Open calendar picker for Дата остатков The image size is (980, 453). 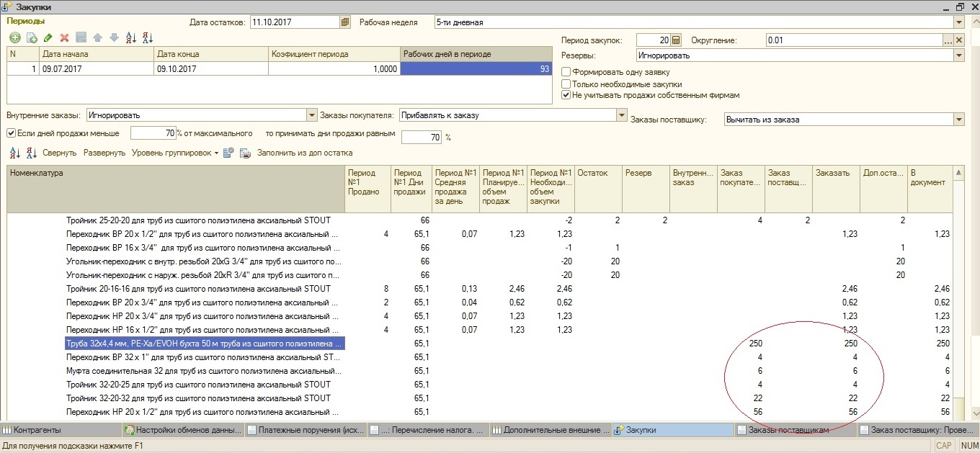click(344, 22)
